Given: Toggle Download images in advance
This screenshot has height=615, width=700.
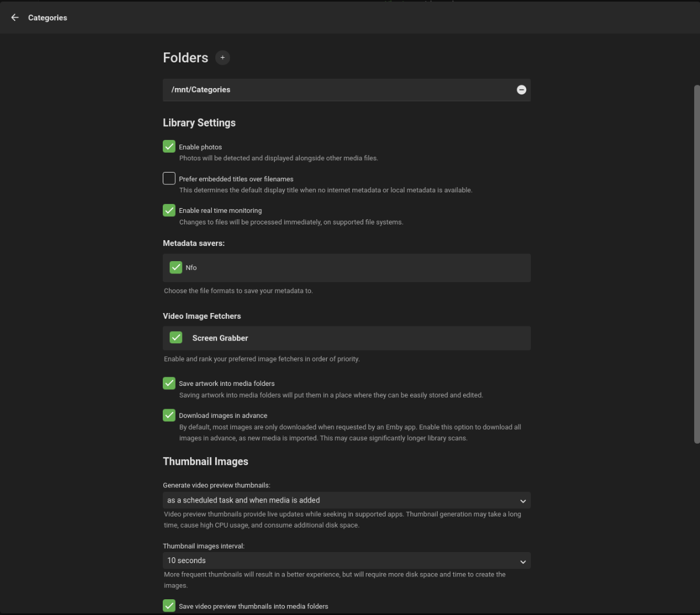Looking at the screenshot, I should [169, 415].
